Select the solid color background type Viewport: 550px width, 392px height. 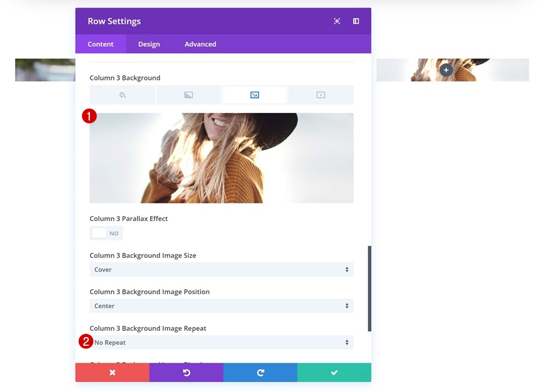pos(122,94)
